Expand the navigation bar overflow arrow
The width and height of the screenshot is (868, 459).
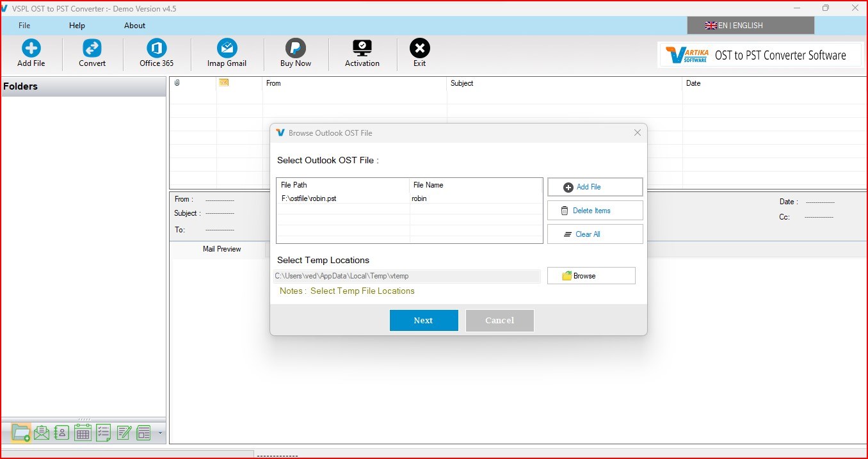(160, 433)
